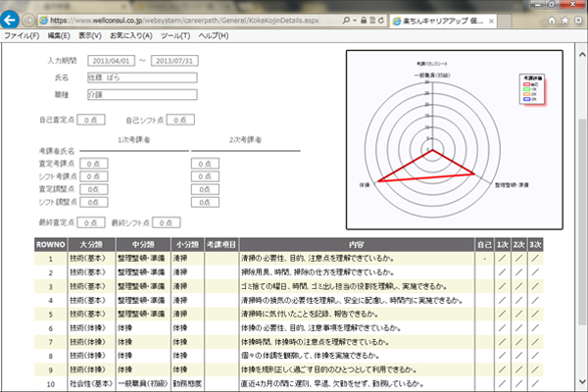
Task: Click 技術(体操) in row 7
Action: point(88,342)
